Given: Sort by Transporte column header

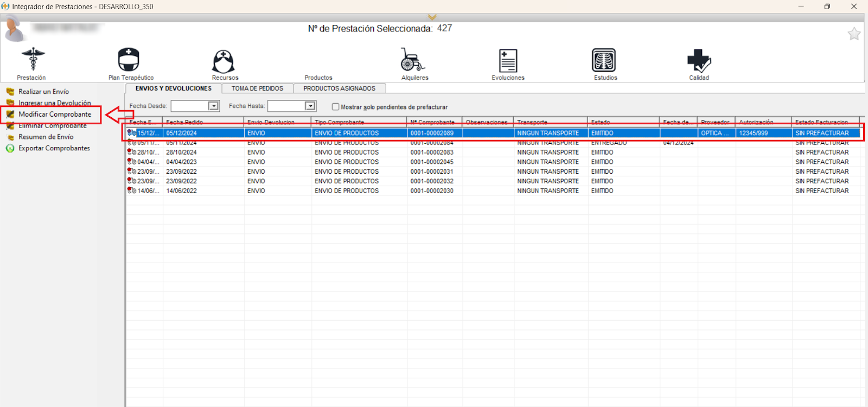Looking at the screenshot, I should 551,122.
